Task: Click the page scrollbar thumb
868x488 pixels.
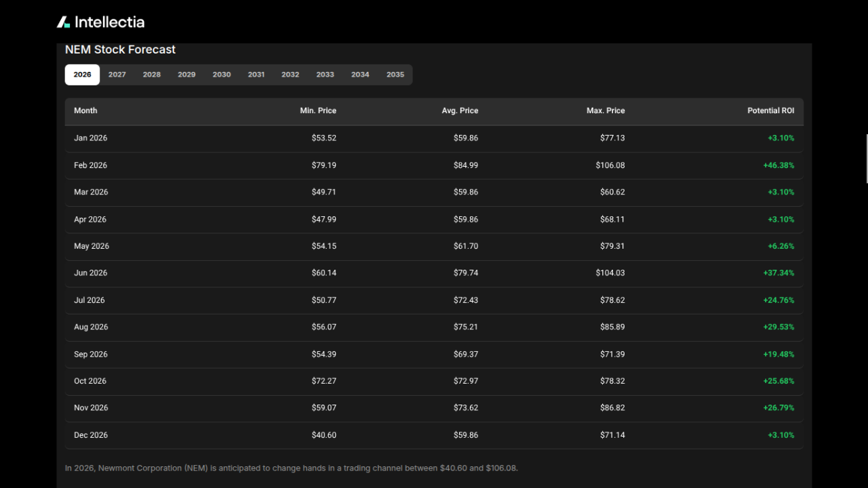Action: pos(867,159)
